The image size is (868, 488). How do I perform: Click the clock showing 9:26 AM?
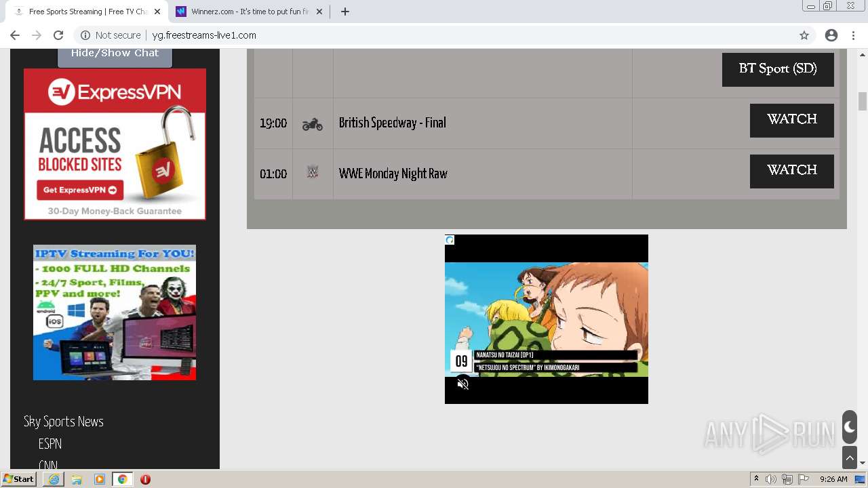coord(833,479)
